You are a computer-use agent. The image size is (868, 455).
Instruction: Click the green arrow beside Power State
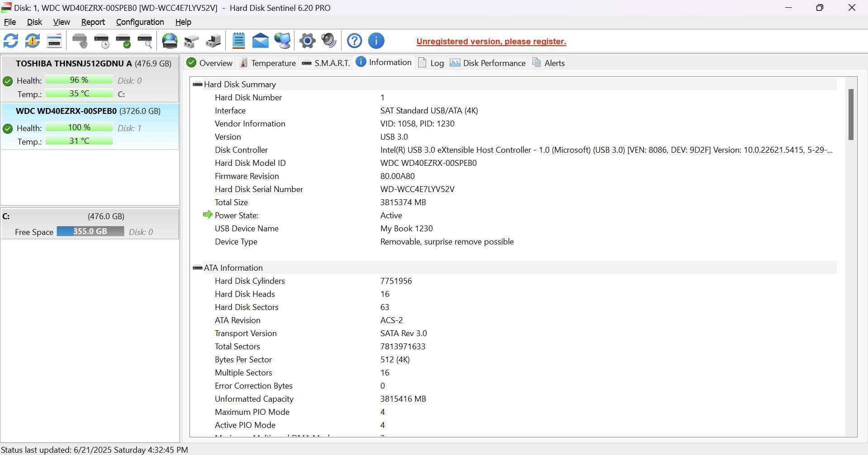tap(208, 215)
